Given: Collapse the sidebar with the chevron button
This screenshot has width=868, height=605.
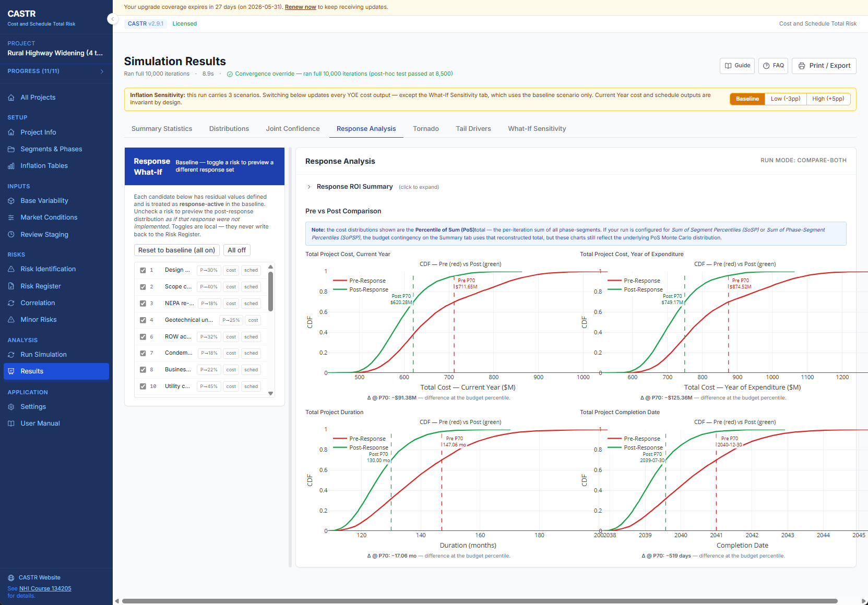Looking at the screenshot, I should (112, 19).
